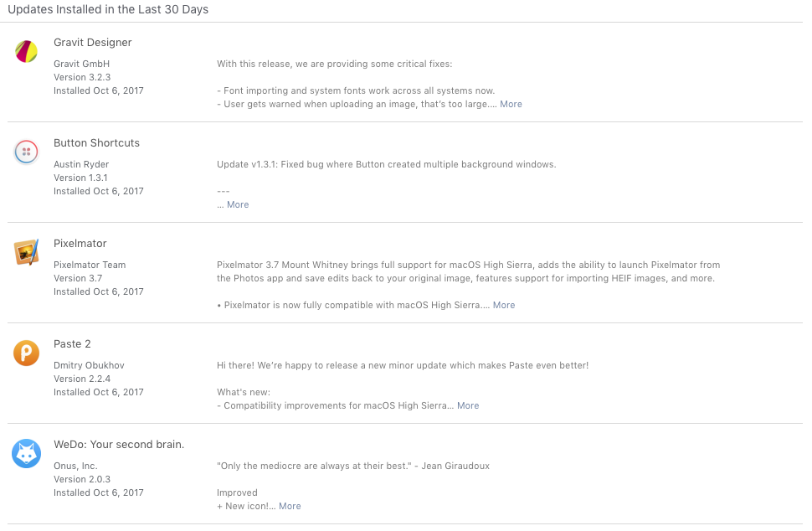Viewport: 812px width, 531px height.
Task: Open the Paste 2 app title
Action: [72, 344]
